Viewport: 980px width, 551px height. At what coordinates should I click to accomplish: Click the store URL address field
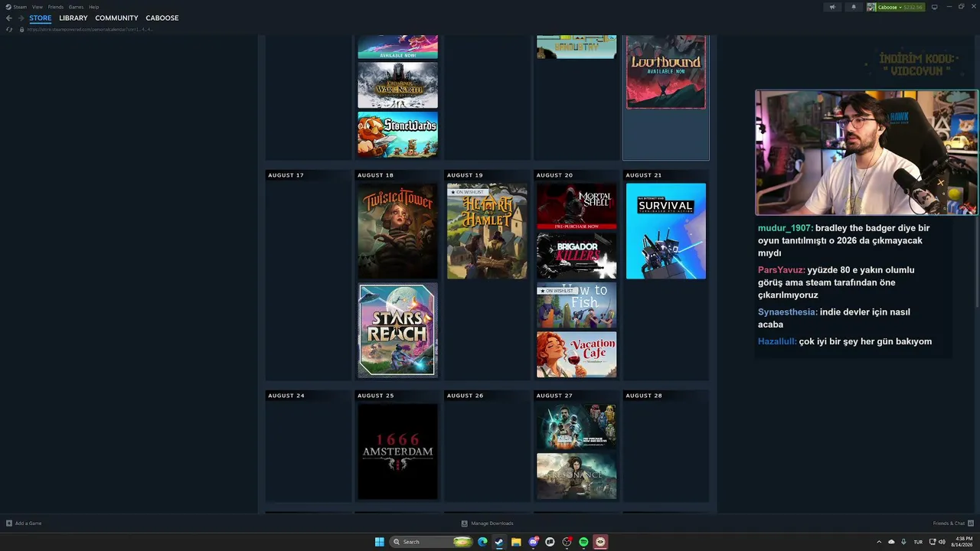pos(90,29)
